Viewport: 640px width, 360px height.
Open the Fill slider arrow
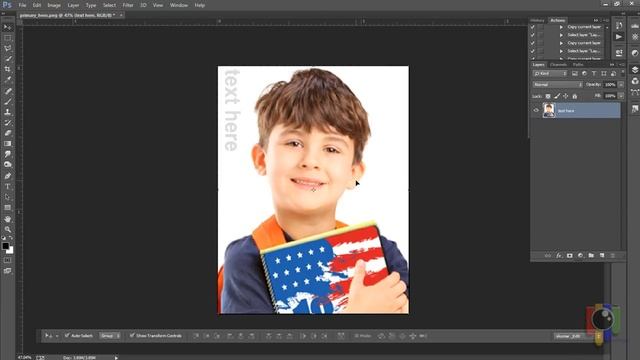tap(621, 96)
